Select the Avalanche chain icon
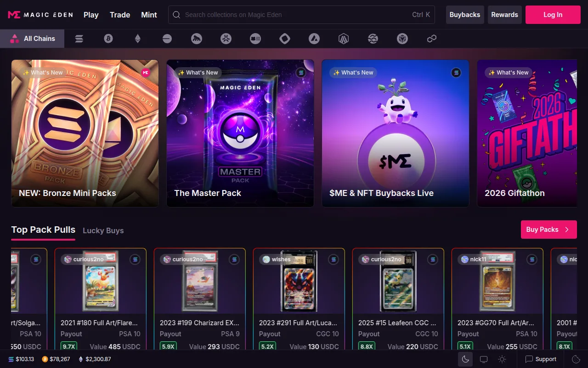The width and height of the screenshot is (588, 368). click(314, 39)
